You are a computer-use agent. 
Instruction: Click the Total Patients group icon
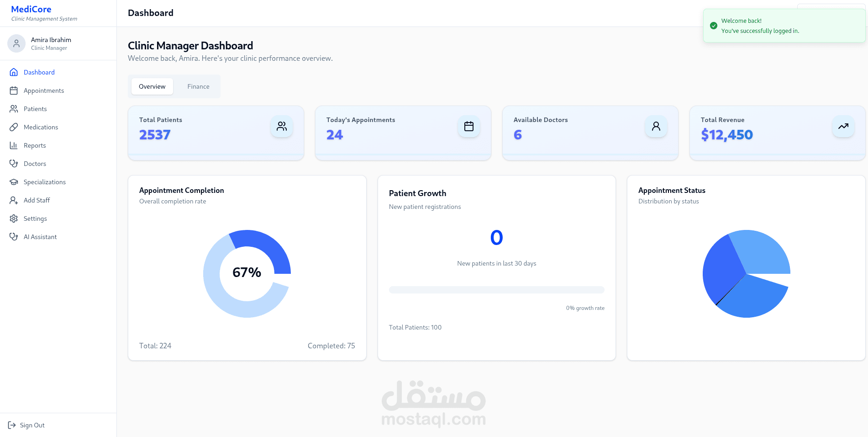tap(282, 126)
